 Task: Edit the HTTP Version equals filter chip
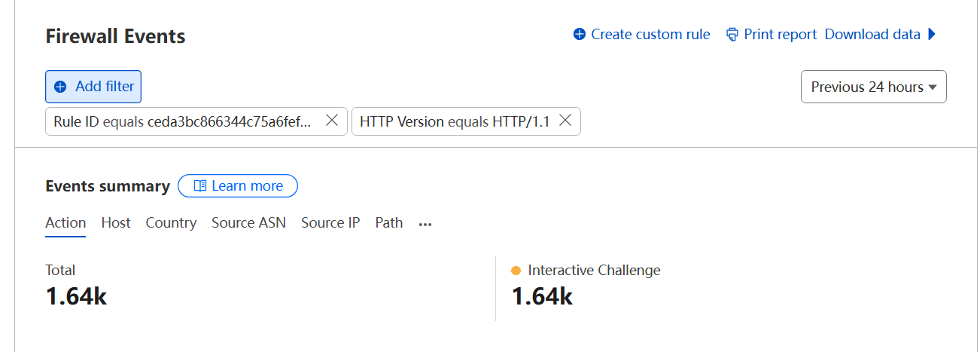[455, 121]
